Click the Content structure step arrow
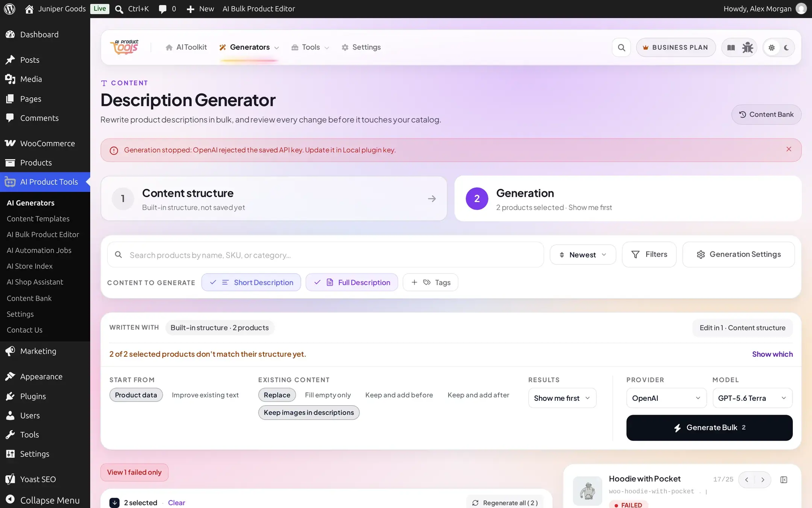The width and height of the screenshot is (812, 508). [432, 198]
